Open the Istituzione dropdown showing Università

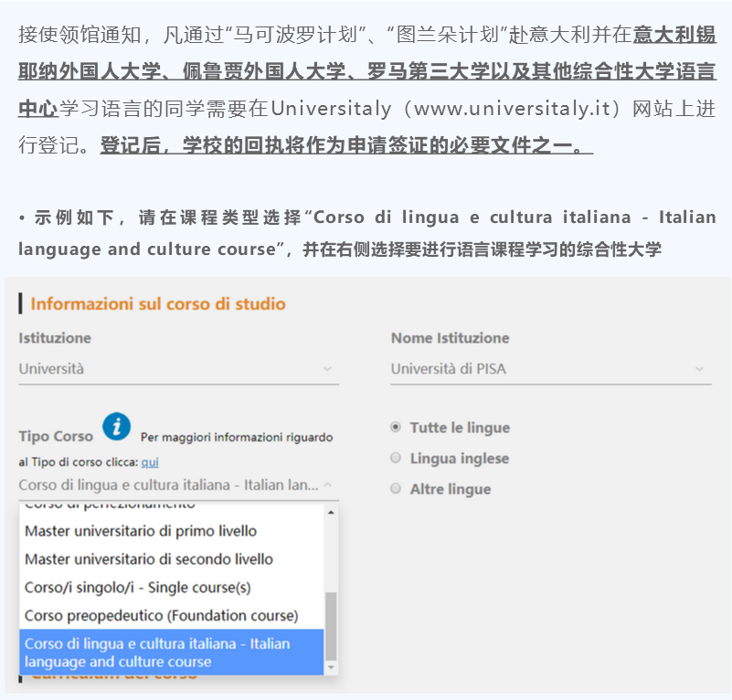(x=178, y=369)
